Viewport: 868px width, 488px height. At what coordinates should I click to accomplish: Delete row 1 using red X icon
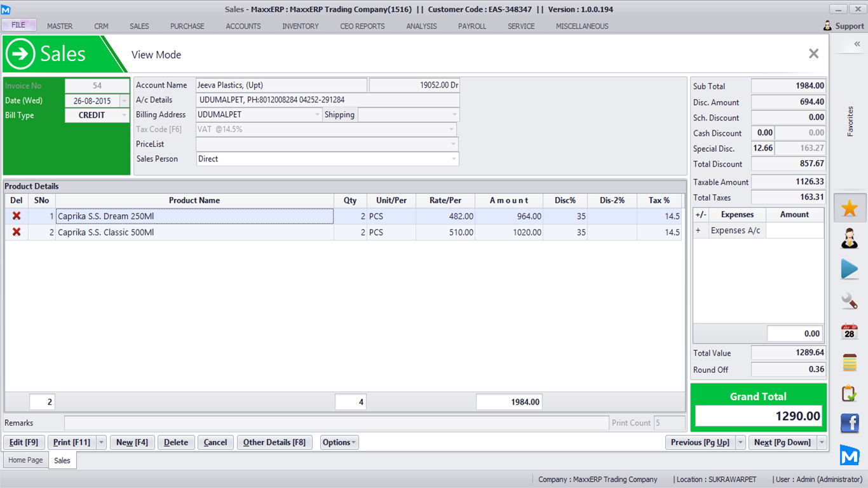[x=17, y=216]
